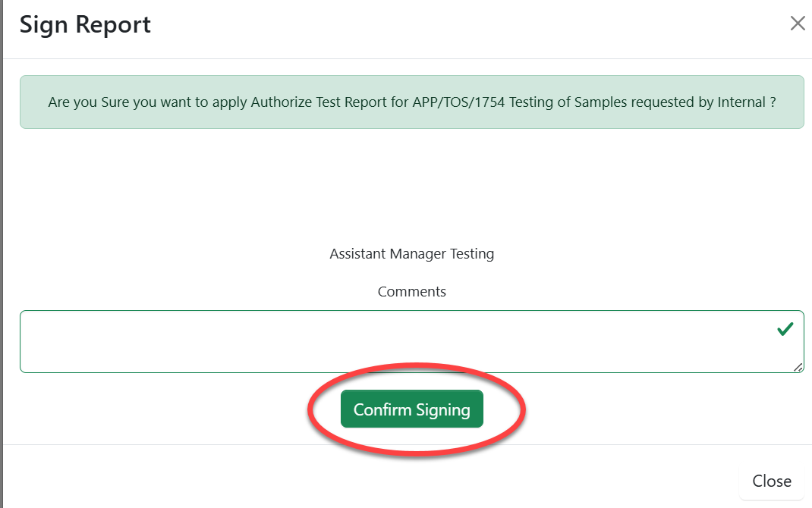This screenshot has width=812, height=508.
Task: Click the question mark ending the alert
Action: coord(772,102)
